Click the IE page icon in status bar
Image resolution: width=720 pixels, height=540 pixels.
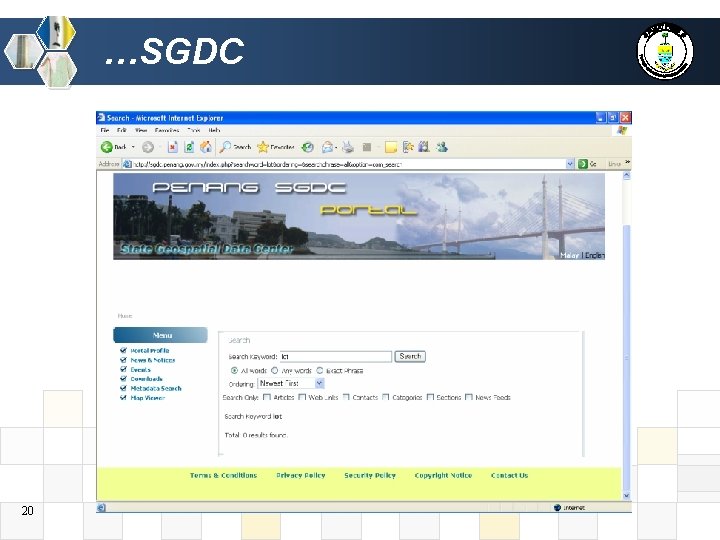(101, 507)
